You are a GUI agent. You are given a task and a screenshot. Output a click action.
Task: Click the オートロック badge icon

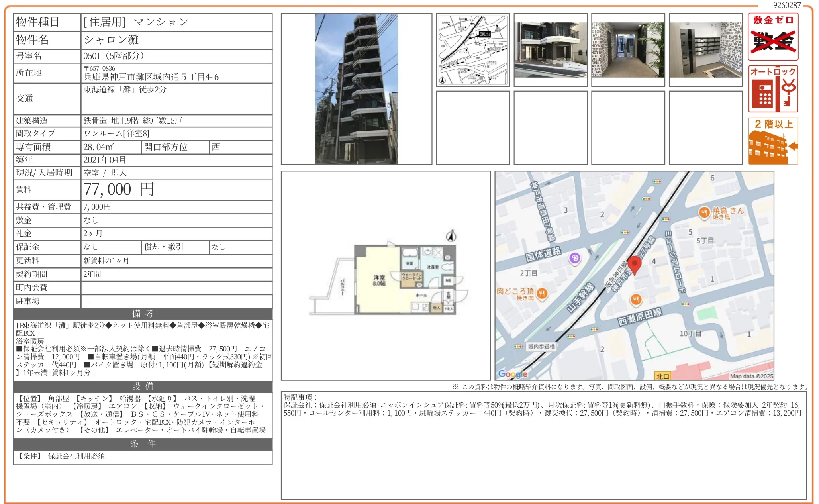pos(773,89)
